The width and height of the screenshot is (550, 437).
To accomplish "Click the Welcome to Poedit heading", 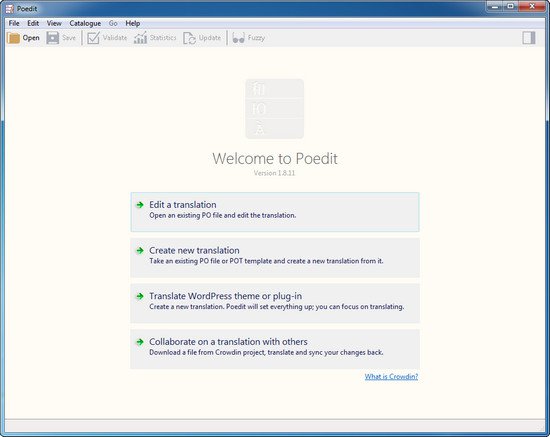I will (275, 159).
